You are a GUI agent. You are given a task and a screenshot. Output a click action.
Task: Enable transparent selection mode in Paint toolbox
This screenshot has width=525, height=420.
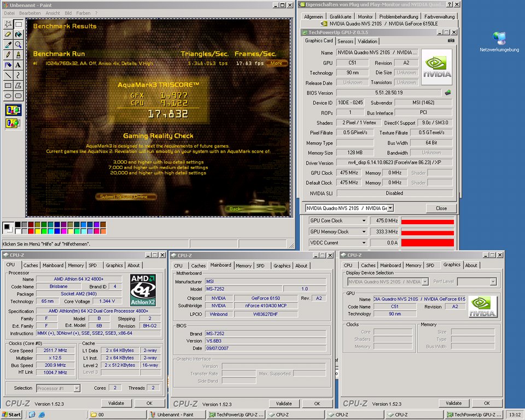13,123
